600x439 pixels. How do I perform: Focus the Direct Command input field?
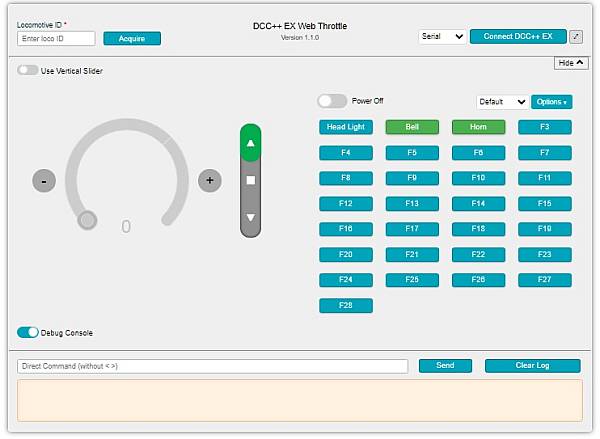(x=212, y=366)
